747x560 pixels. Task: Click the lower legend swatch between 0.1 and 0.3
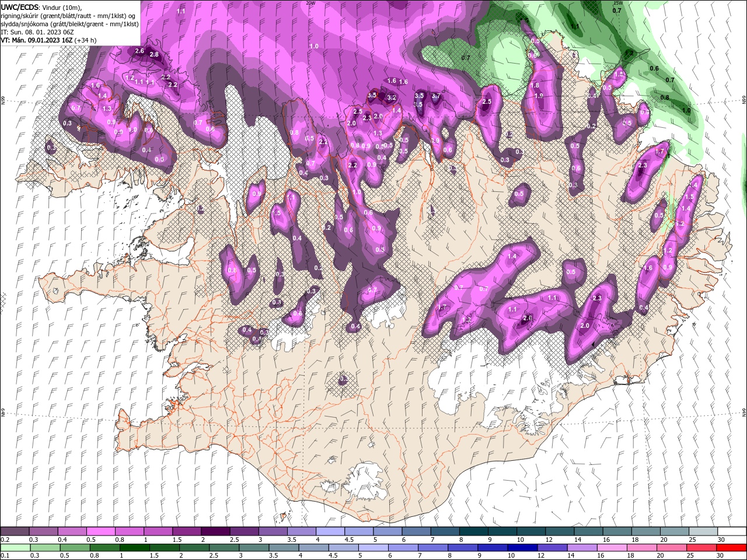click(x=15, y=548)
